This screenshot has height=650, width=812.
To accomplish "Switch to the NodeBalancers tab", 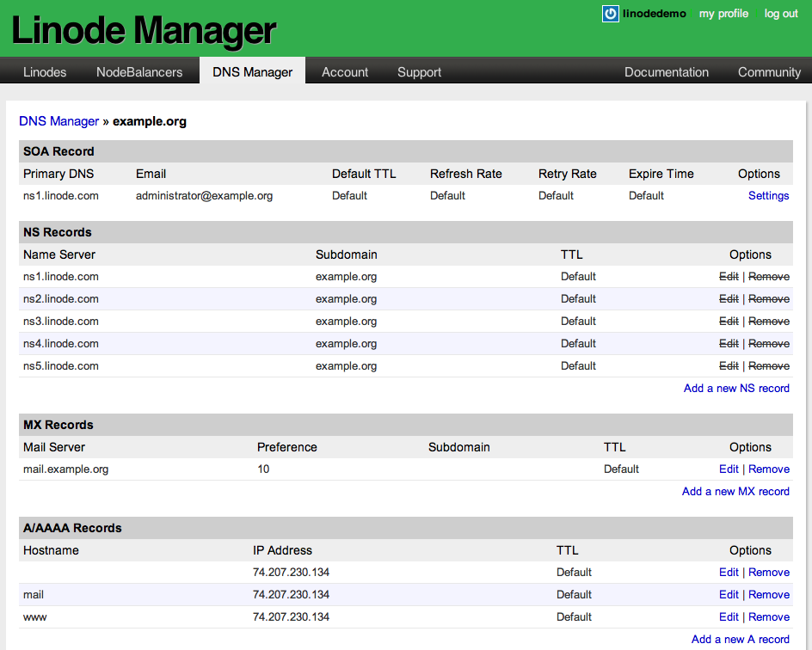I will coord(139,72).
